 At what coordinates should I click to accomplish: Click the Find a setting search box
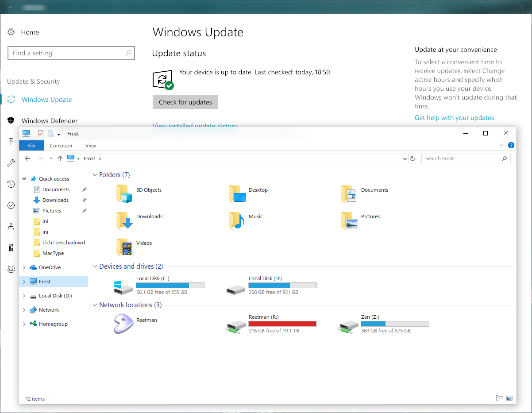click(71, 53)
